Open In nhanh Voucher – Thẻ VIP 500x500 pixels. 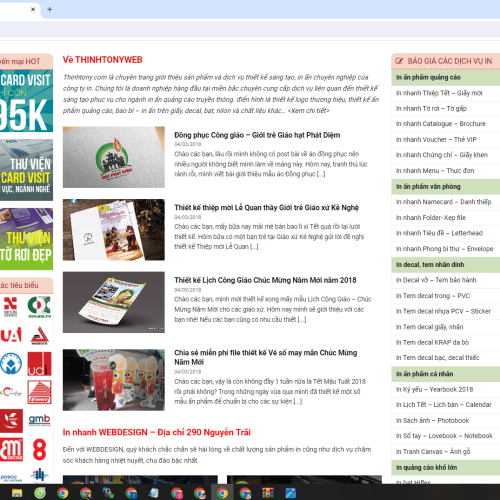436,139
